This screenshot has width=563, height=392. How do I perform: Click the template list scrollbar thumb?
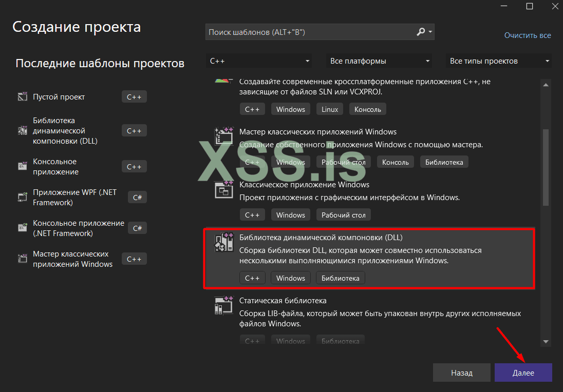click(546, 167)
